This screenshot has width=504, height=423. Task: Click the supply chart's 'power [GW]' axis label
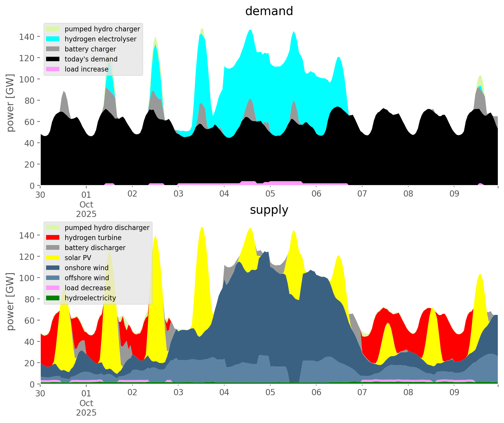[10, 302]
